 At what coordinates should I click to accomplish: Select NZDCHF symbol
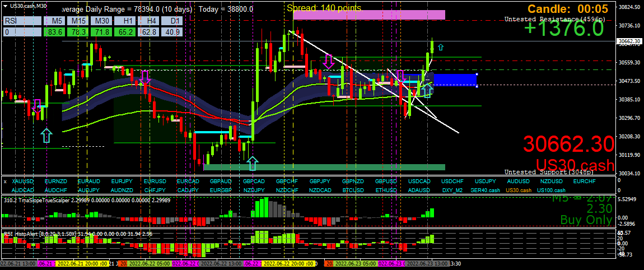[287, 190]
